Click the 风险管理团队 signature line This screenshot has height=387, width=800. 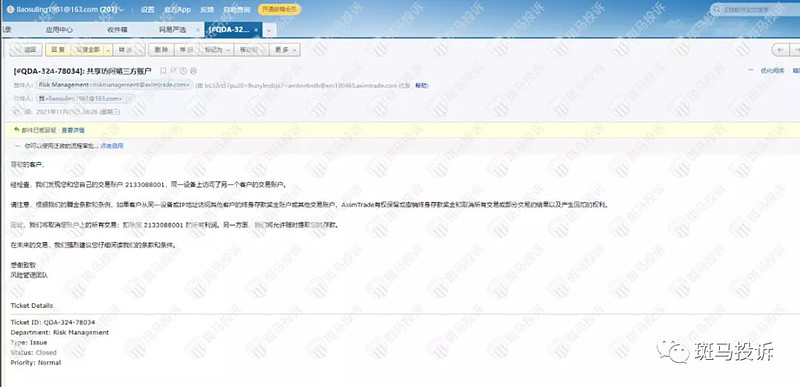(30, 275)
